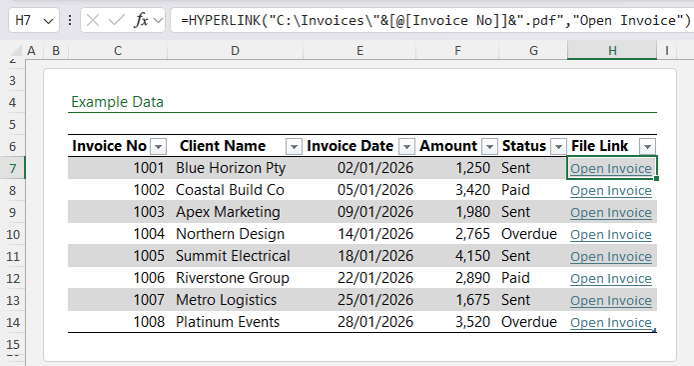Select the date 09/01/2026 cell

click(360, 212)
